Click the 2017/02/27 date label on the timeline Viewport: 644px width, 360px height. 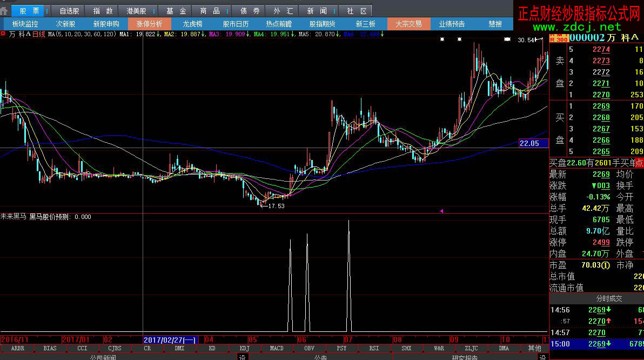click(170, 339)
